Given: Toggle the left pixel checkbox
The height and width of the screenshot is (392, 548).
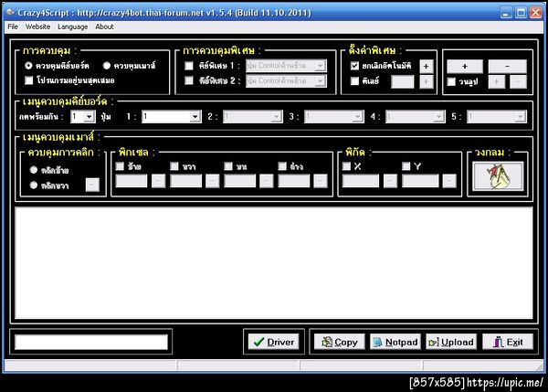Looking at the screenshot, I should [x=120, y=166].
